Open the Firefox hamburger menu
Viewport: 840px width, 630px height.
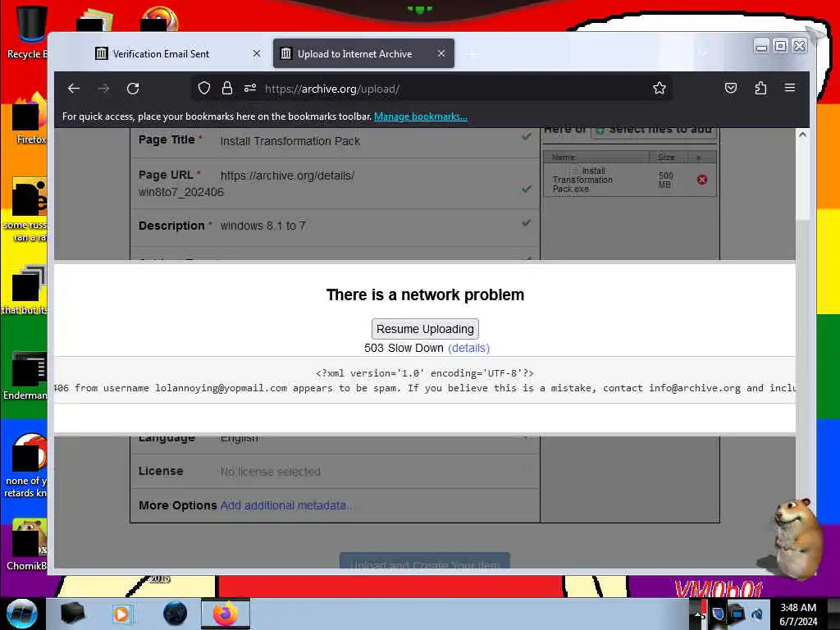tap(790, 88)
